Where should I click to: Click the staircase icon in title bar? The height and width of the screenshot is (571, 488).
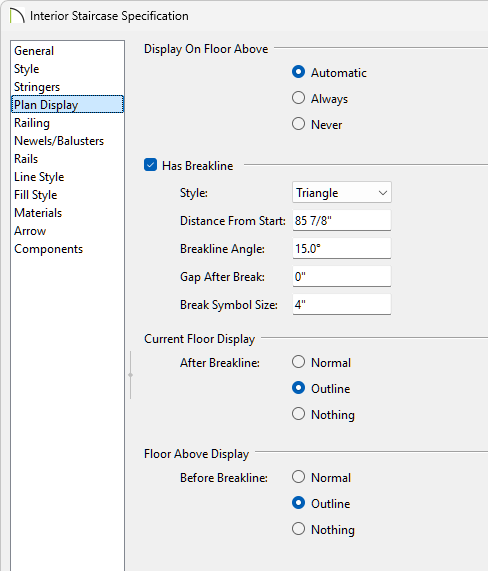point(17,16)
